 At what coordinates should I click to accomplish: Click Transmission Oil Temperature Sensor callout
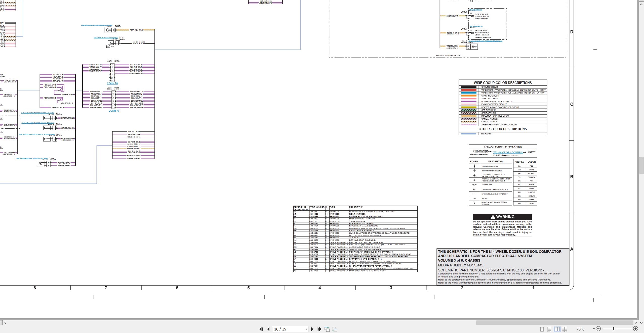(32, 159)
